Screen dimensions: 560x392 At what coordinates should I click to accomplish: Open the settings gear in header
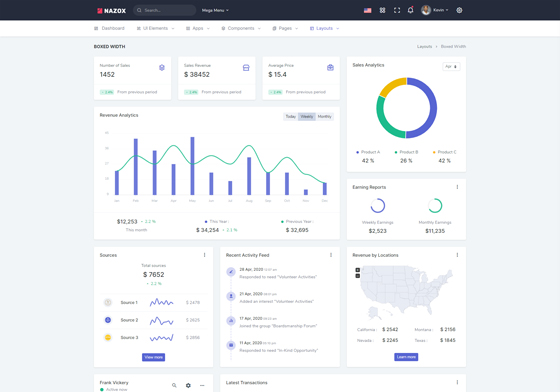[x=459, y=10]
